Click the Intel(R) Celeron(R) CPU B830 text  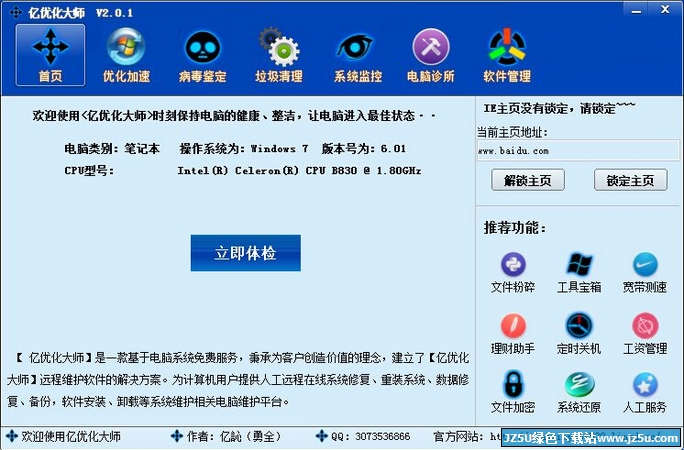pos(299,170)
